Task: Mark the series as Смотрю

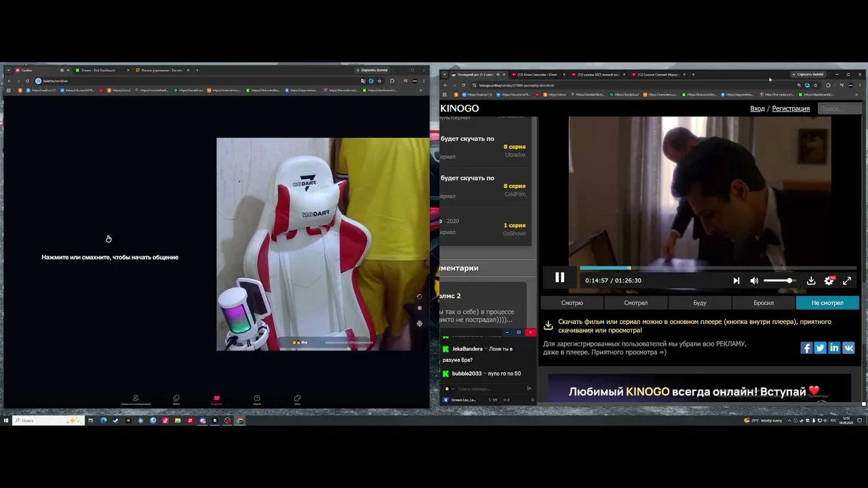Action: [572, 303]
